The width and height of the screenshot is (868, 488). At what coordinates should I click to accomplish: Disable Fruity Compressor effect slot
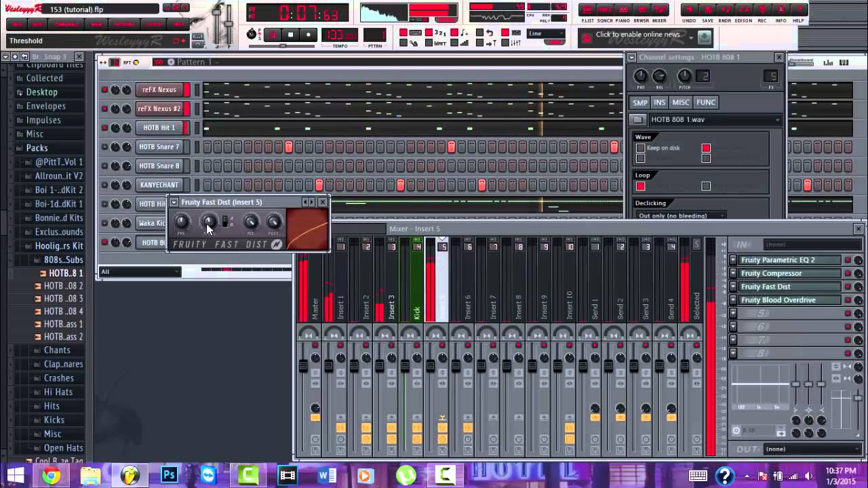pos(848,274)
